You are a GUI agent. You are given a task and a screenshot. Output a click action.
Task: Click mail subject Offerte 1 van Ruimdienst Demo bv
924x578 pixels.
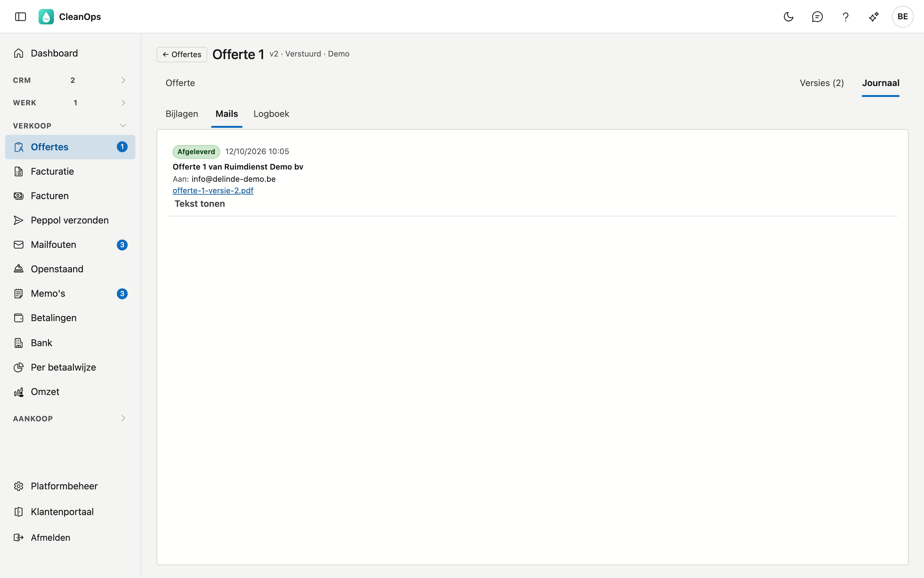coord(238,167)
